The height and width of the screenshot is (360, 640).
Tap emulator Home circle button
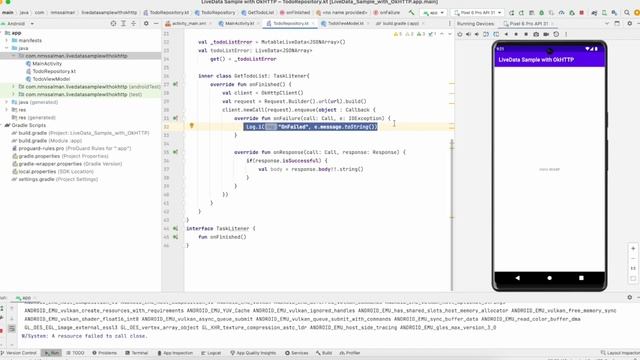tap(549, 278)
